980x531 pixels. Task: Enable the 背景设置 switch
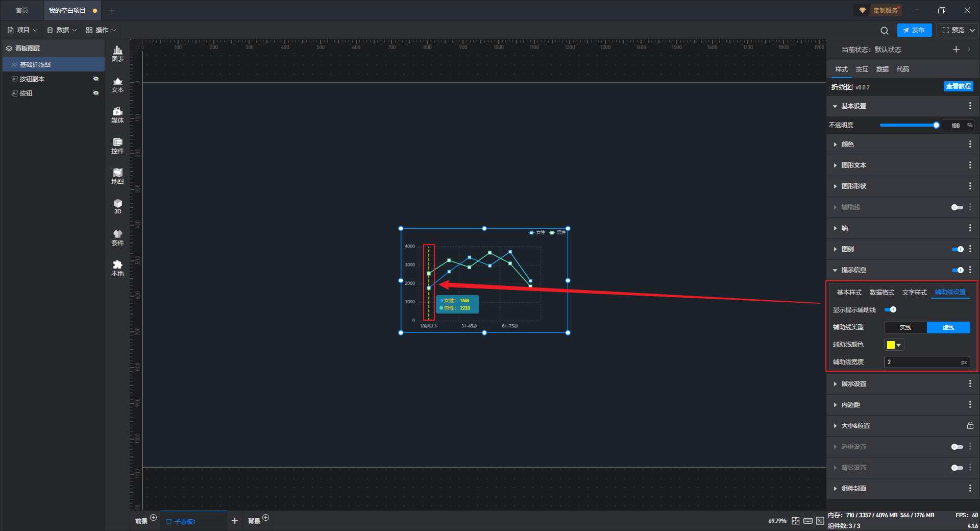[x=957, y=468]
